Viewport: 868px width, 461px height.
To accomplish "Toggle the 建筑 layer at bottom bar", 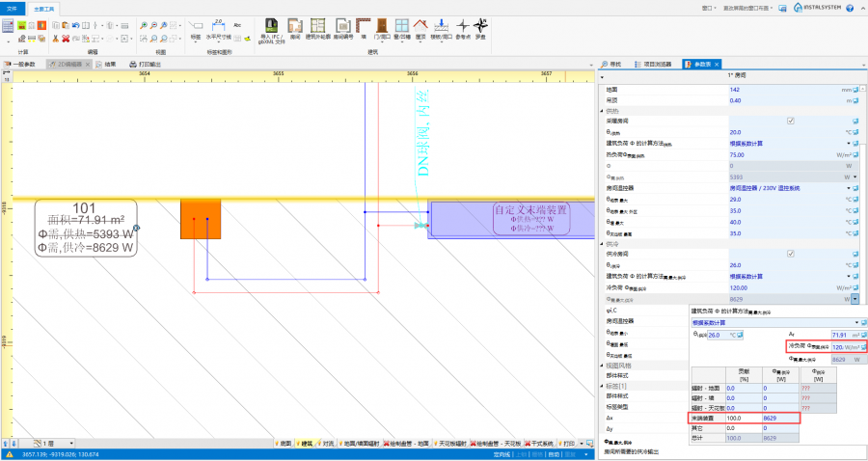I will (307, 444).
